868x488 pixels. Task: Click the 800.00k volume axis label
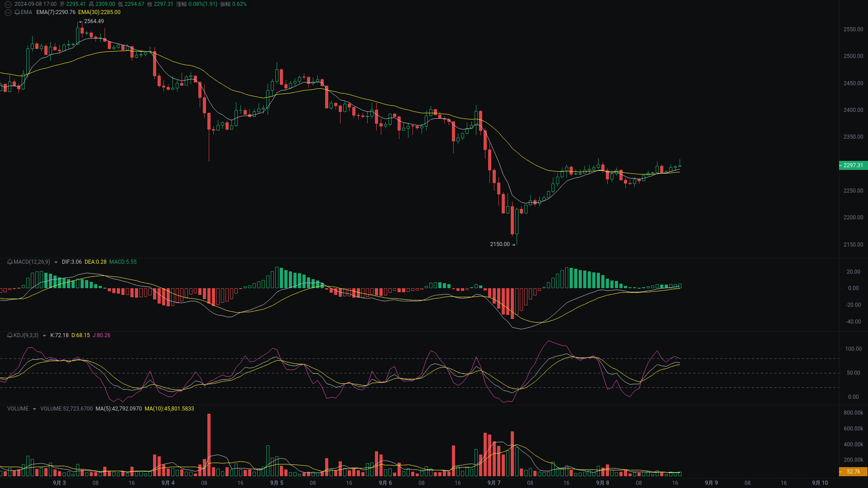click(853, 413)
